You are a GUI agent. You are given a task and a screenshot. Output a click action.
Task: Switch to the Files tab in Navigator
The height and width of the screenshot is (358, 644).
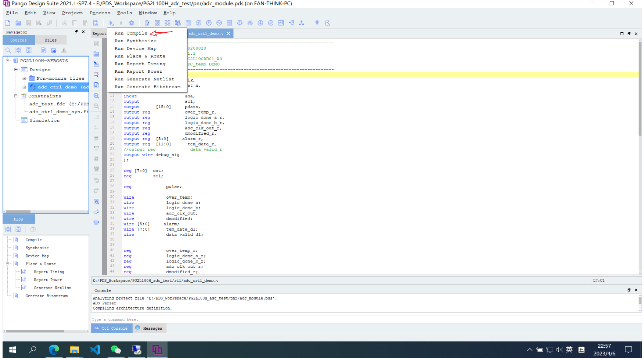click(51, 40)
